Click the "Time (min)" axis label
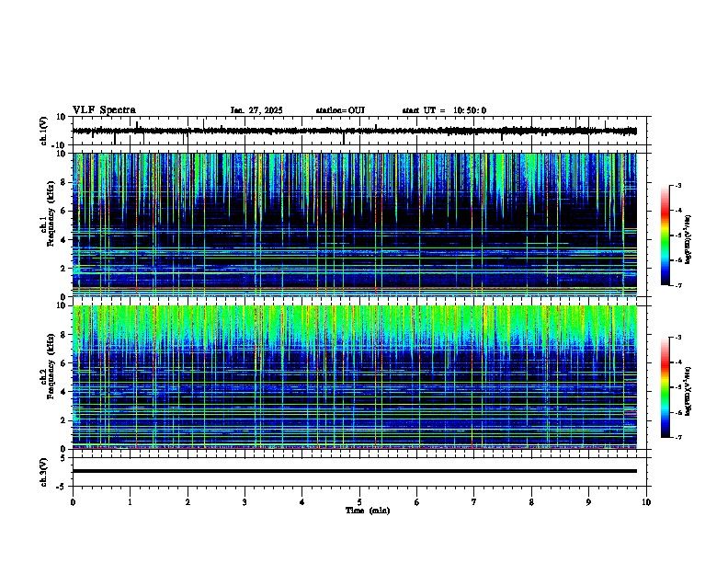Screen dimensions: 728x563 point(368,511)
